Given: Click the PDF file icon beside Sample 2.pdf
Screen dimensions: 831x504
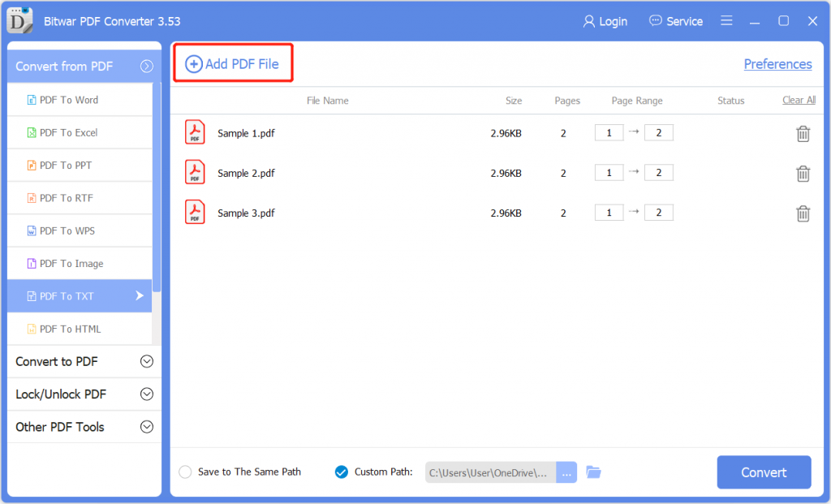Looking at the screenshot, I should (x=195, y=173).
